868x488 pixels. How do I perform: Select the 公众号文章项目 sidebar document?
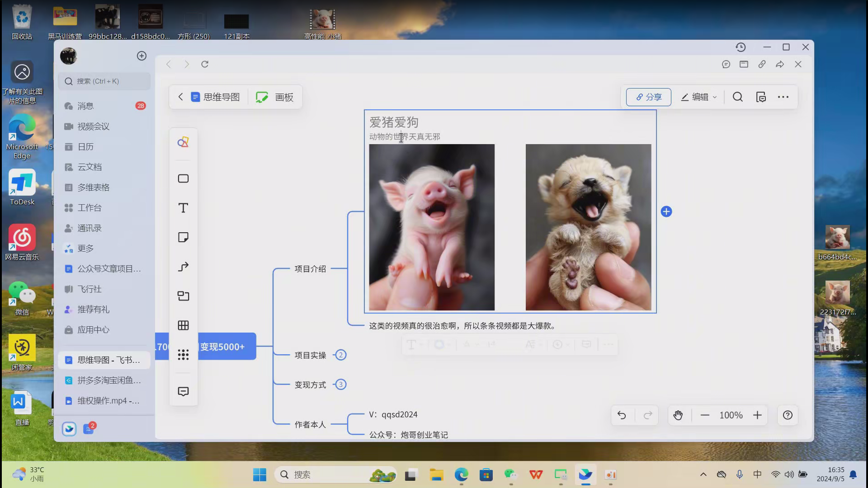[104, 269]
